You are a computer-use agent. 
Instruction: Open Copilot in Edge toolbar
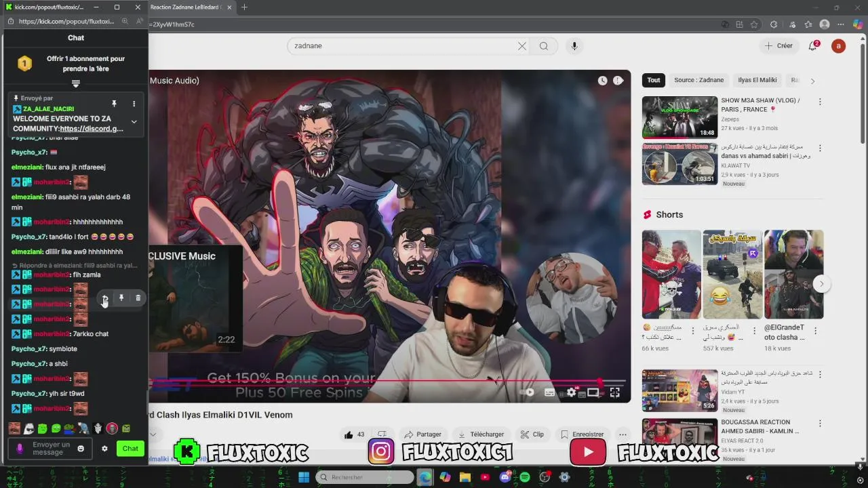[x=858, y=24]
